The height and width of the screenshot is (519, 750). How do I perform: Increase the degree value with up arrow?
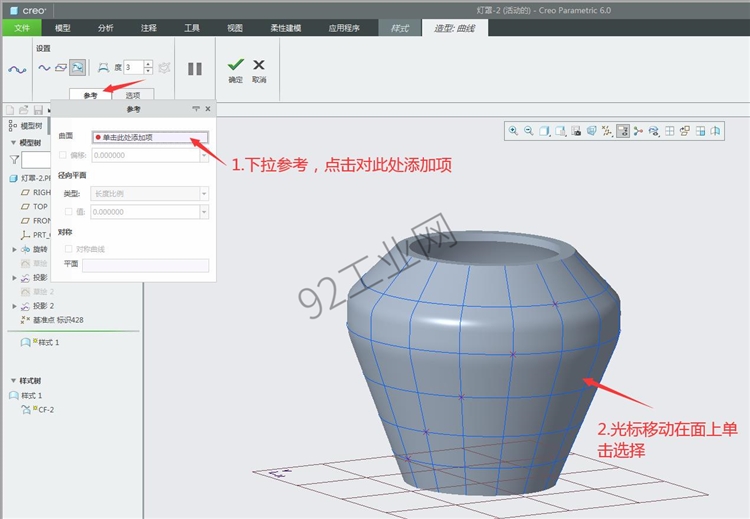148,64
